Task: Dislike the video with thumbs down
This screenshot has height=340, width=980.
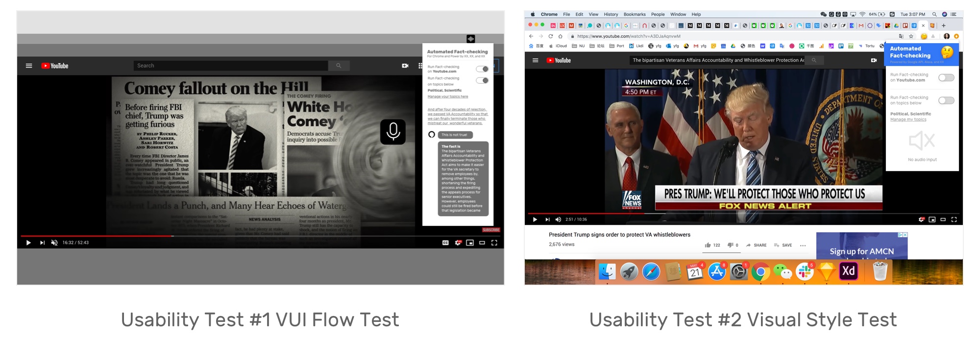Action: coord(733,245)
